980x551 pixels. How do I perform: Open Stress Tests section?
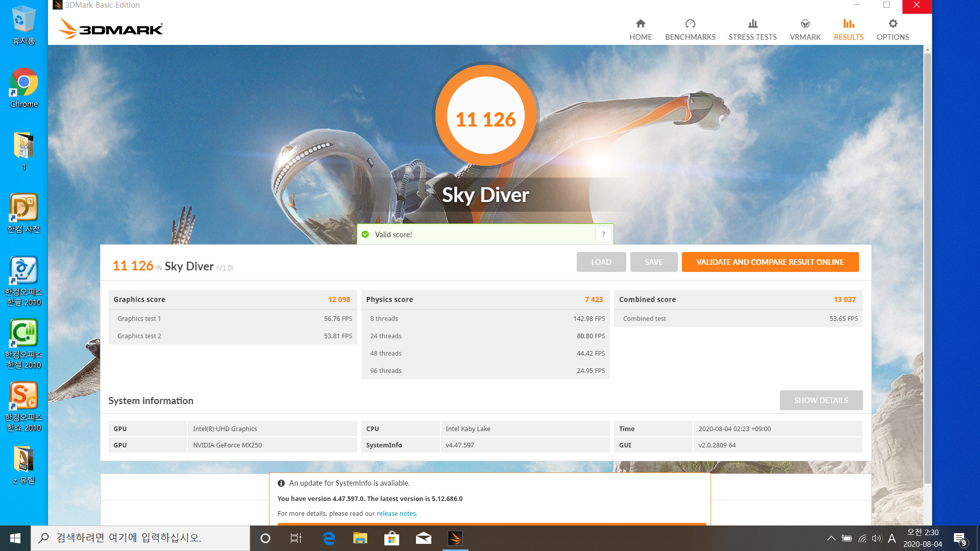point(752,30)
